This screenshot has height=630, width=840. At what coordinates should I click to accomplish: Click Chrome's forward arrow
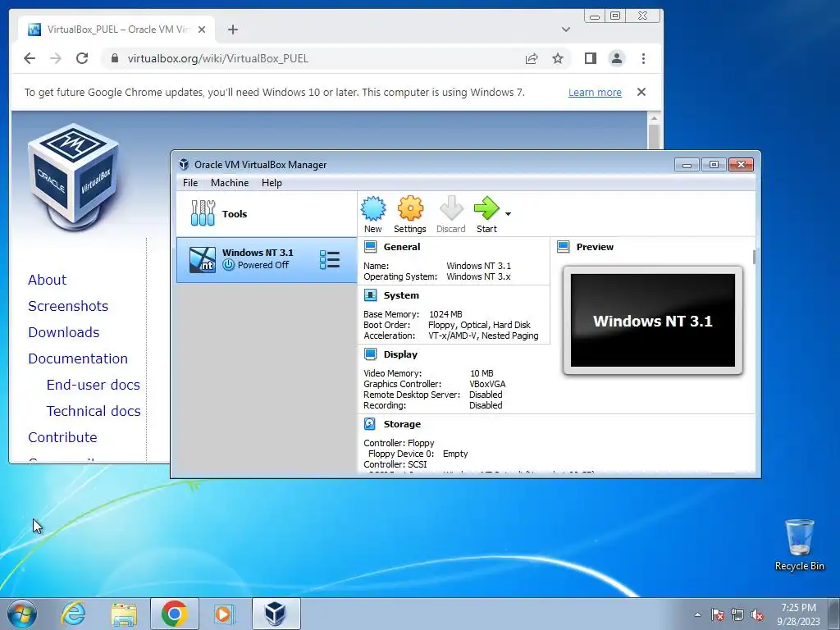[56, 58]
